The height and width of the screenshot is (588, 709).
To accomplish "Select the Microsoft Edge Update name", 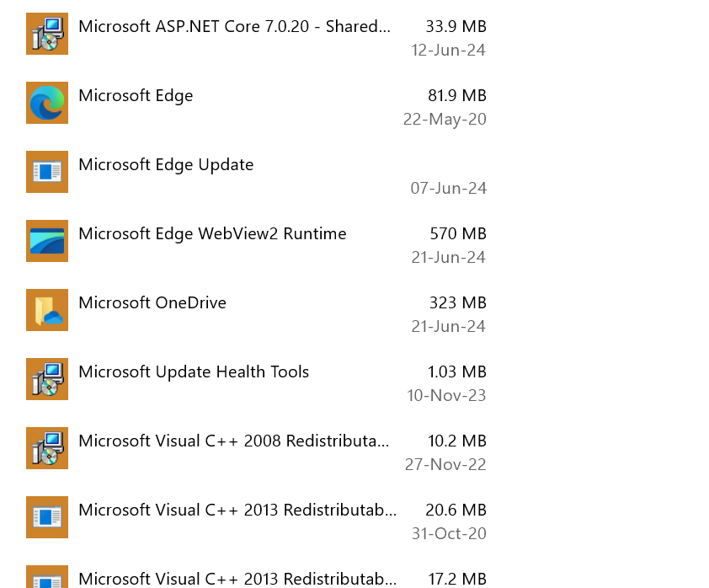I will [166, 164].
